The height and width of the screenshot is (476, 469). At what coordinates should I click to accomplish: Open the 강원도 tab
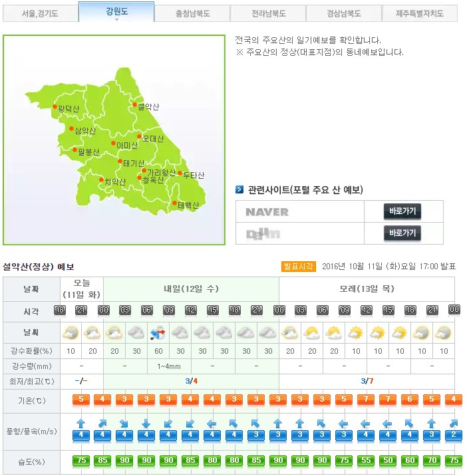pyautogui.click(x=116, y=12)
